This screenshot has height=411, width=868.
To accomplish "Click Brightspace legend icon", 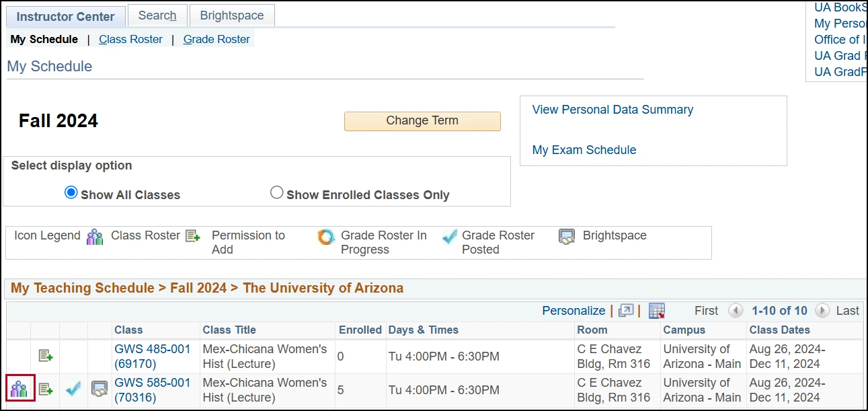I will click(567, 237).
